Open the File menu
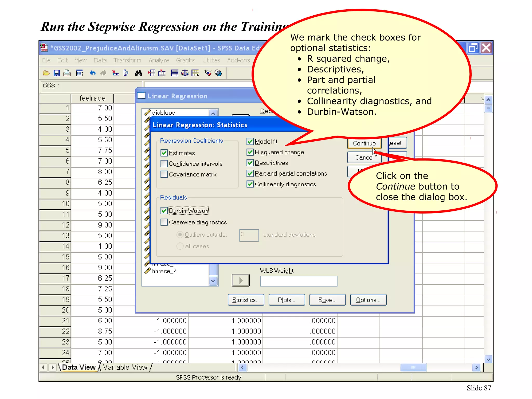The height and width of the screenshot is (399, 532). [x=46, y=61]
